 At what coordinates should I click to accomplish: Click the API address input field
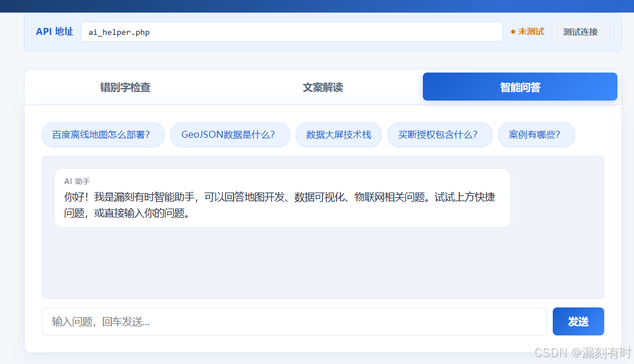[x=291, y=32]
